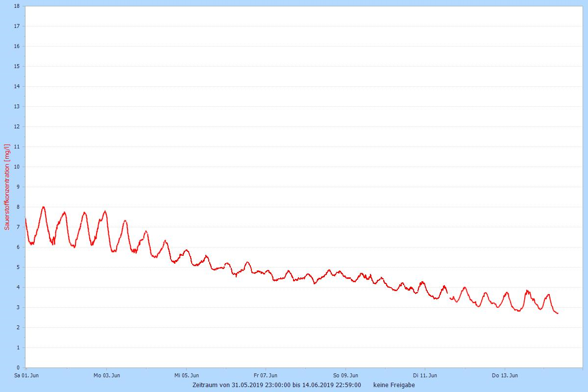Click the y-axis value 2
Screen dimensions: 588x392
pyautogui.click(x=18, y=327)
